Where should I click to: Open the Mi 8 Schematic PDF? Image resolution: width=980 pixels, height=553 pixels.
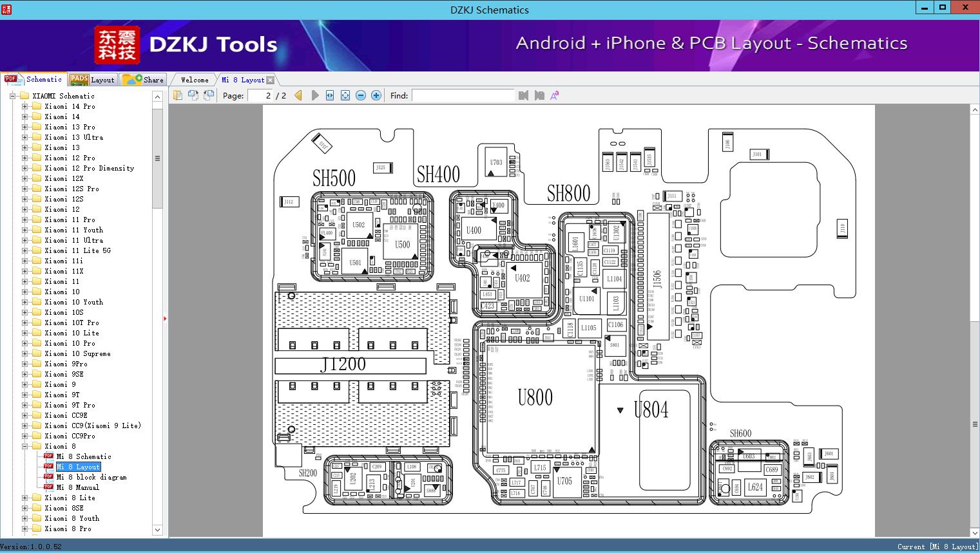coord(84,456)
